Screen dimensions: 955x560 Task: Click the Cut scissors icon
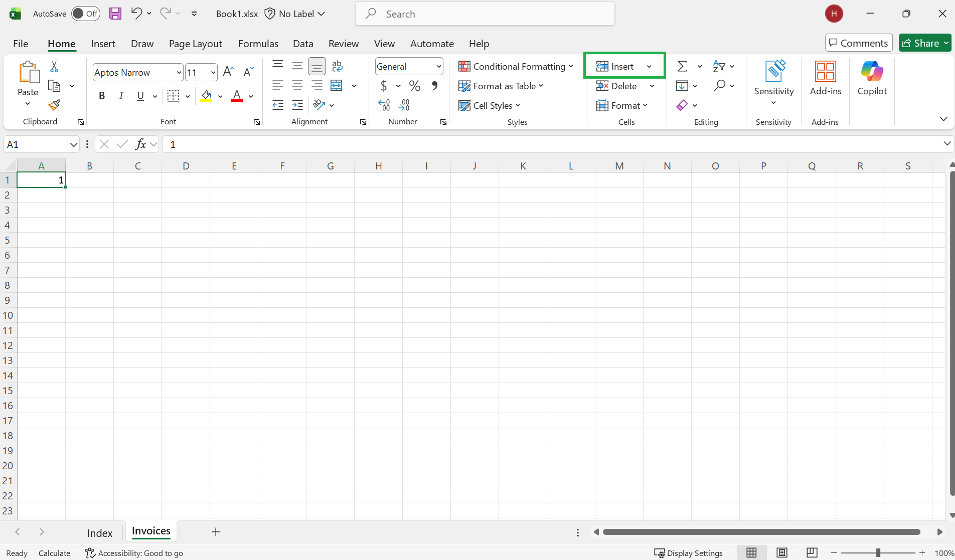[54, 66]
